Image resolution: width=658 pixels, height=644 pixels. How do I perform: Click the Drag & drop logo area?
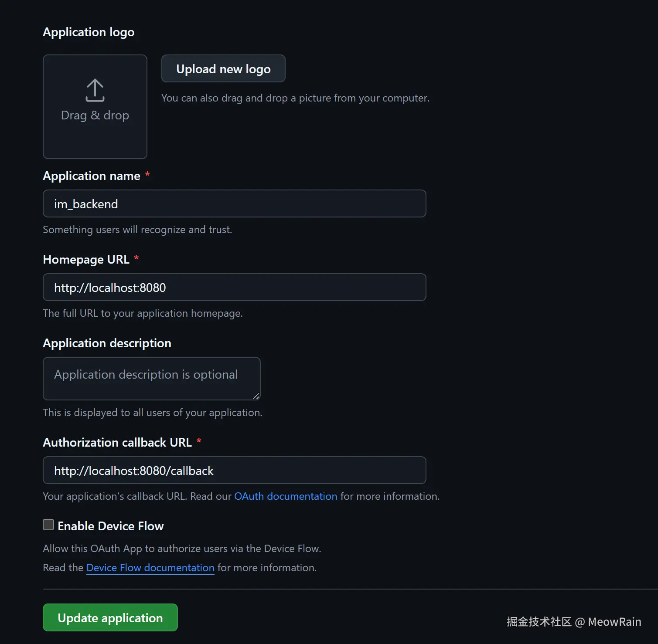[x=95, y=107]
